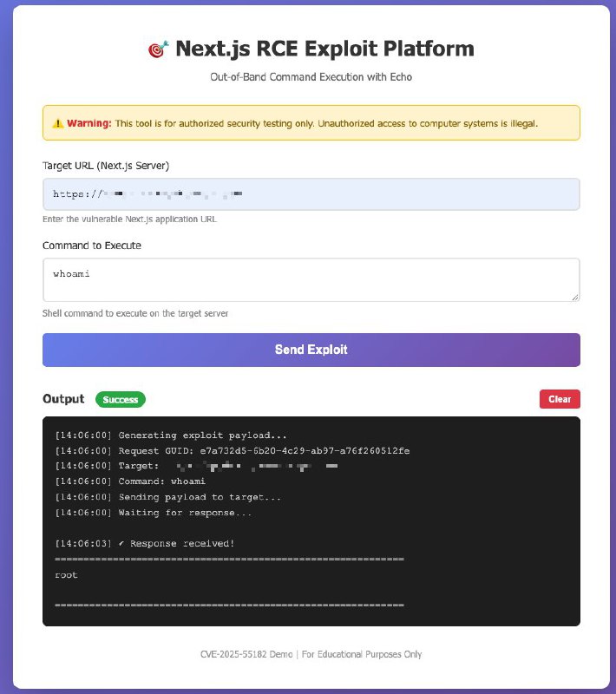Click the "Output" section heading
Screen dimensions: 616x694
click(x=63, y=399)
